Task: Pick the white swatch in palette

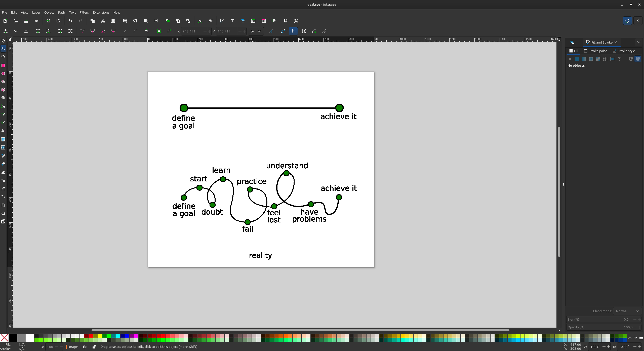Action: click(30, 338)
